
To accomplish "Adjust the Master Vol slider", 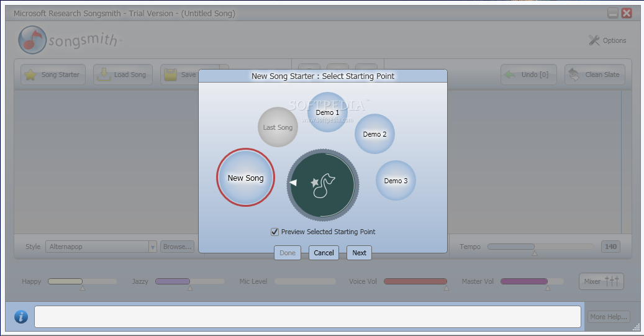I will pos(532,281).
